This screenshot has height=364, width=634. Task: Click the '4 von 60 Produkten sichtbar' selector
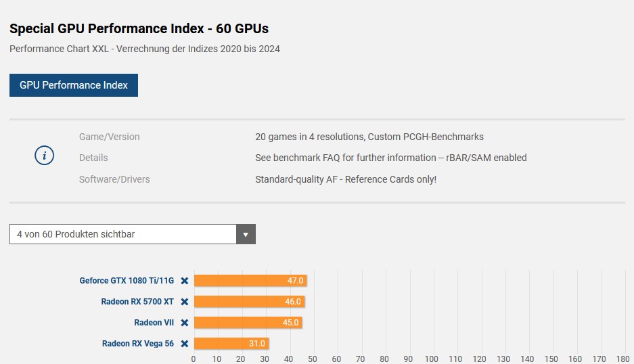click(123, 234)
